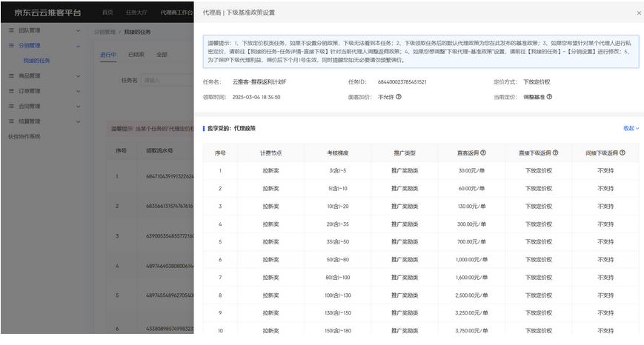644x345 pixels.
Task: Click the 分销管理 sidebar menu icon
Action: [11, 46]
